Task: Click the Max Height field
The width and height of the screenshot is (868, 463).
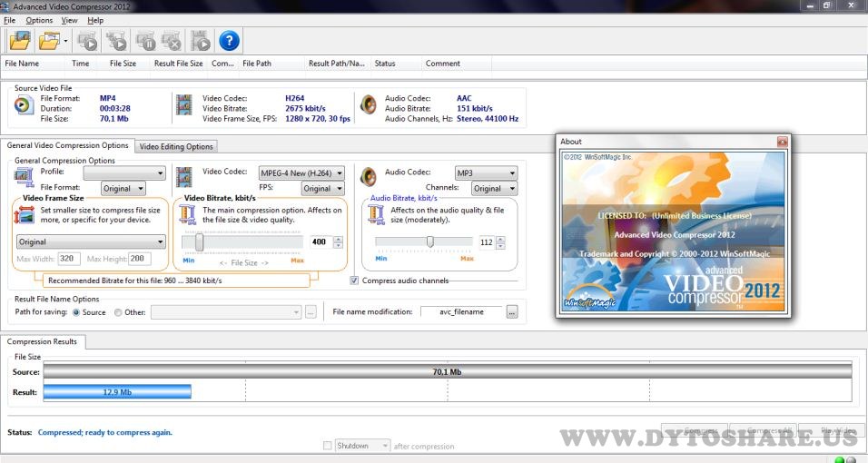Action: tap(140, 259)
